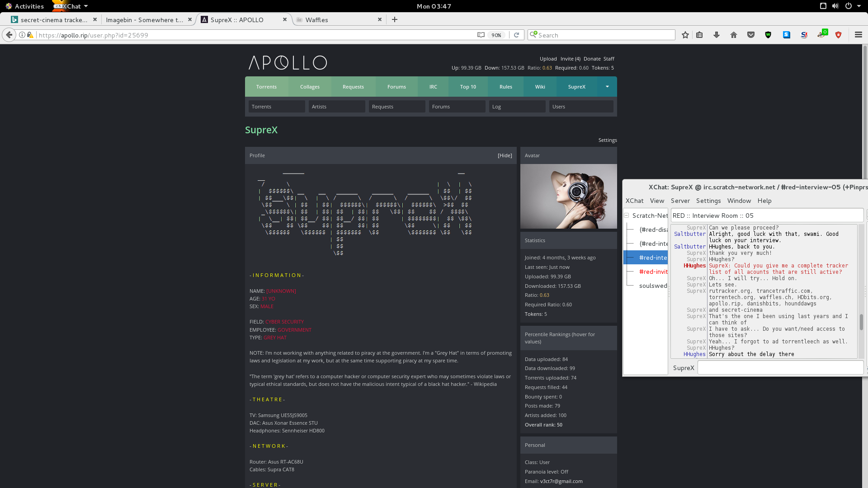Go to the browser home page
Viewport: 868px width, 488px height.
pyautogui.click(x=734, y=35)
